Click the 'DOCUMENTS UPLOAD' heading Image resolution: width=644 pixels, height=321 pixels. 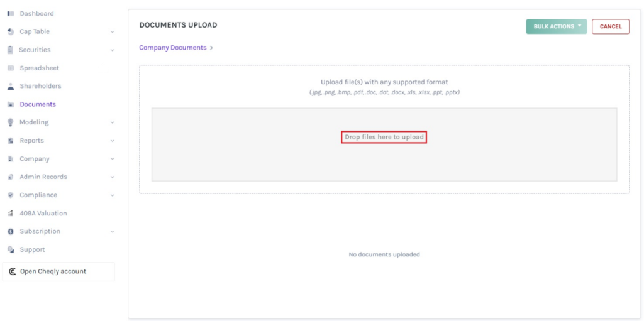click(178, 25)
